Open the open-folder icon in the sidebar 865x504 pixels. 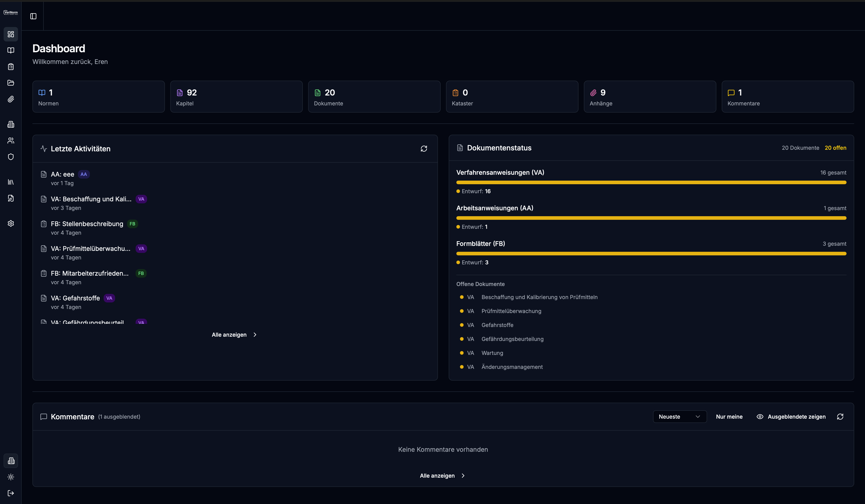coord(11,83)
